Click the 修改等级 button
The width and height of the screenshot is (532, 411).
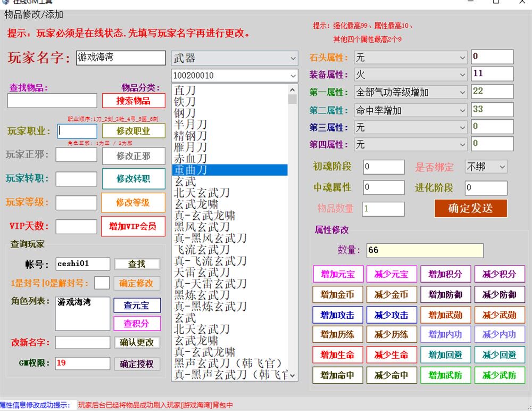click(133, 202)
